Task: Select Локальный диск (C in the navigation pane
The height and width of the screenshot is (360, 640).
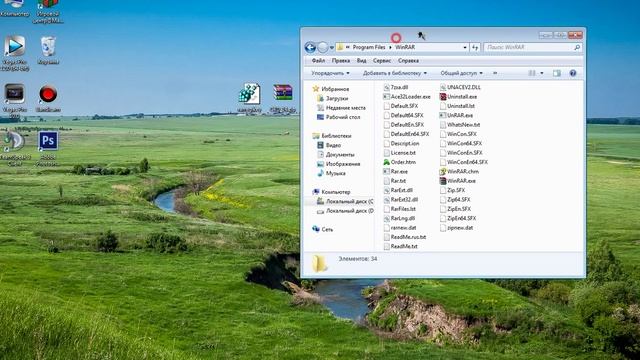Action: (x=345, y=201)
